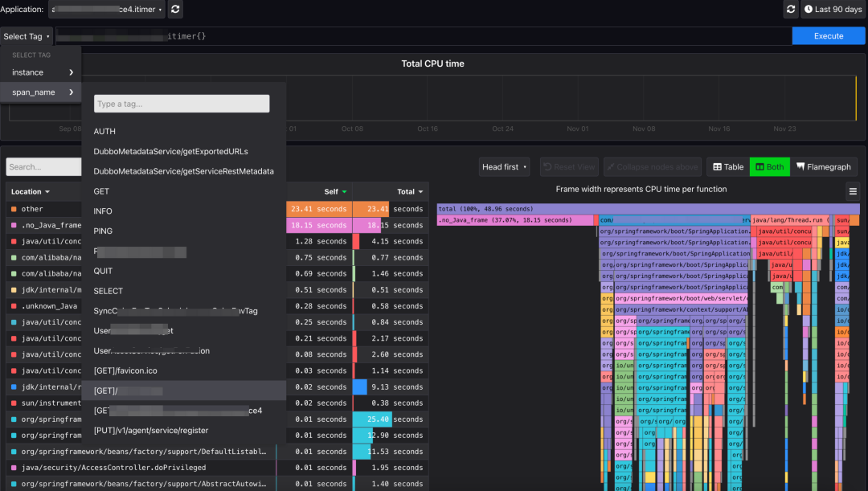Select the INFO tag value
868x491 pixels.
tap(184, 211)
